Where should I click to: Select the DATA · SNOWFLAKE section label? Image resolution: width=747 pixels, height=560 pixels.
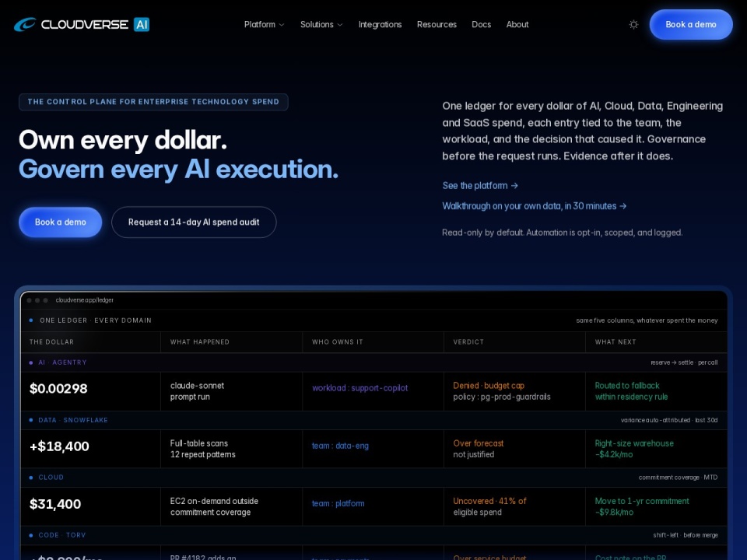pyautogui.click(x=73, y=420)
